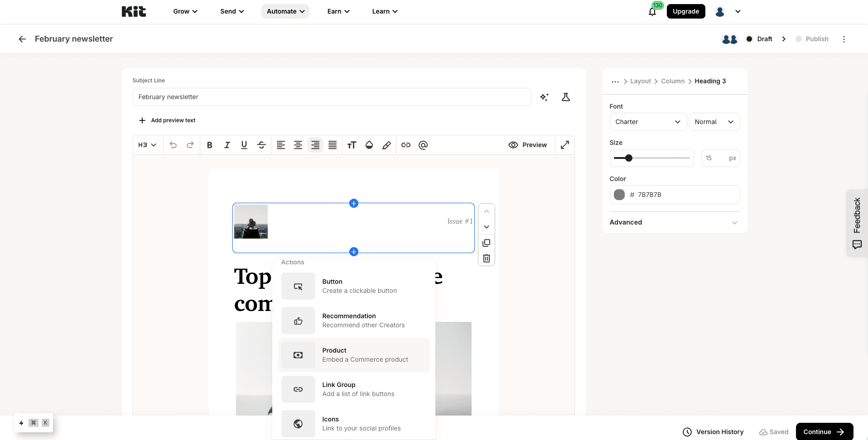Open the Grow menu
This screenshot has width=868, height=440.
pyautogui.click(x=185, y=11)
